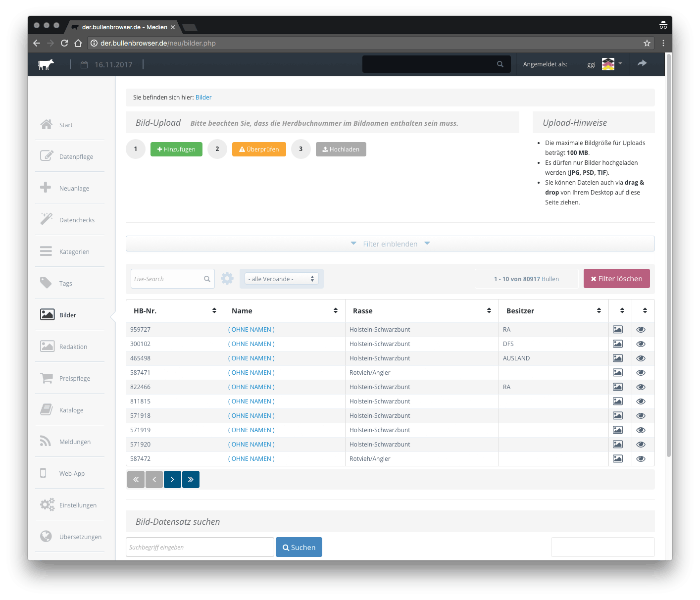Open the language flag dropdown
Viewport: 700px width, 600px height.
click(612, 64)
